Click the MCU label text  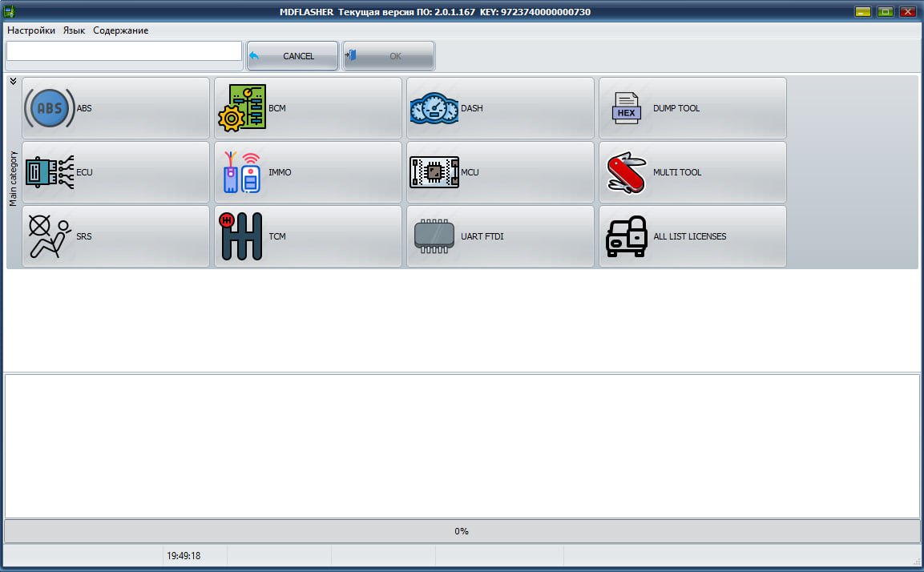click(x=470, y=172)
